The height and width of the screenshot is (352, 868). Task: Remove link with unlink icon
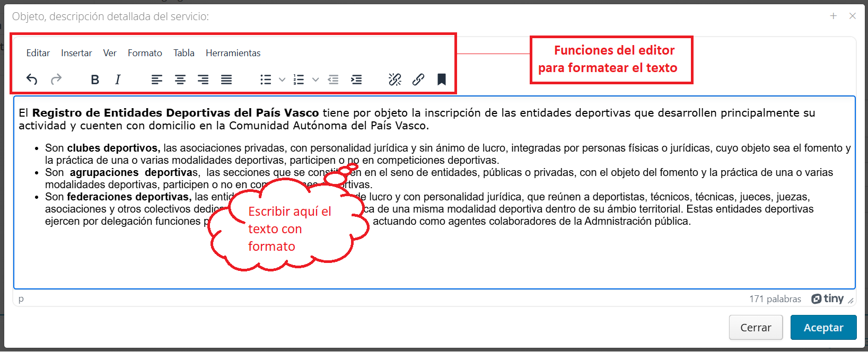tap(395, 80)
